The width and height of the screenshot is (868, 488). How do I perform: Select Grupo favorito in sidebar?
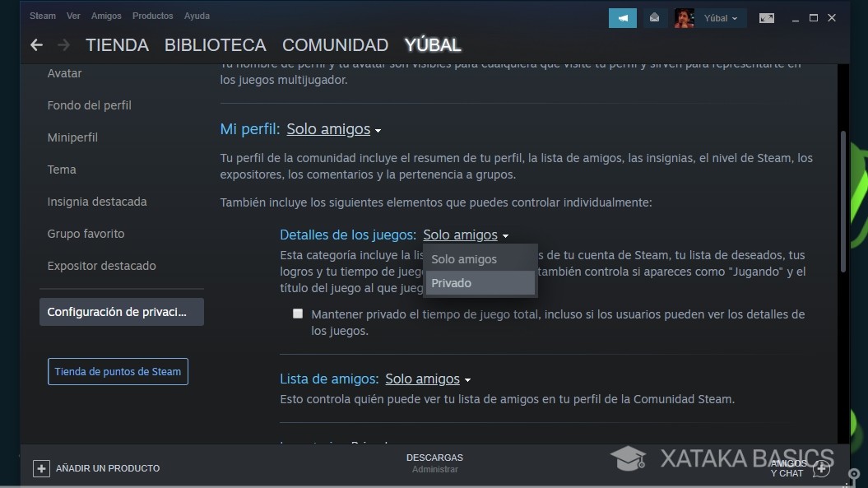click(86, 234)
